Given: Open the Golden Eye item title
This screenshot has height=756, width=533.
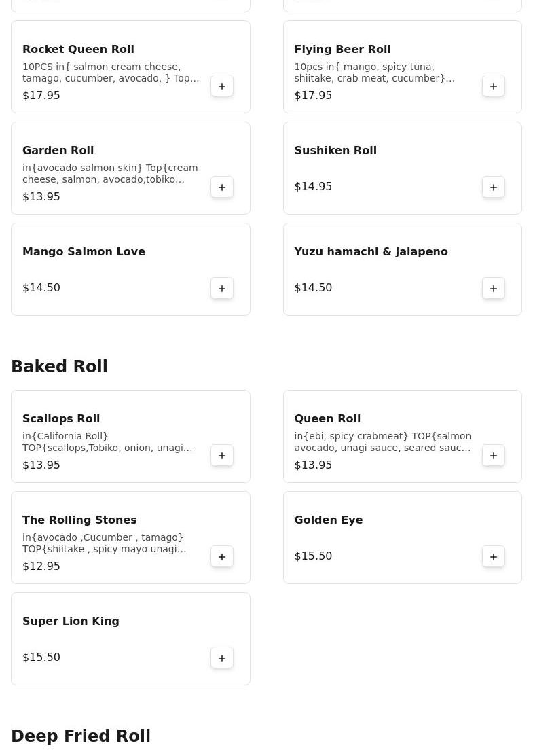Looking at the screenshot, I should 328,520.
